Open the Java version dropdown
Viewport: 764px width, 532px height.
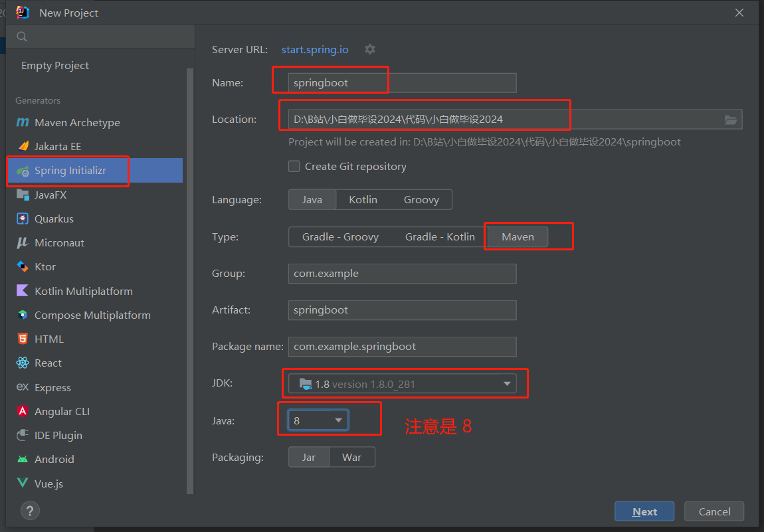(318, 420)
